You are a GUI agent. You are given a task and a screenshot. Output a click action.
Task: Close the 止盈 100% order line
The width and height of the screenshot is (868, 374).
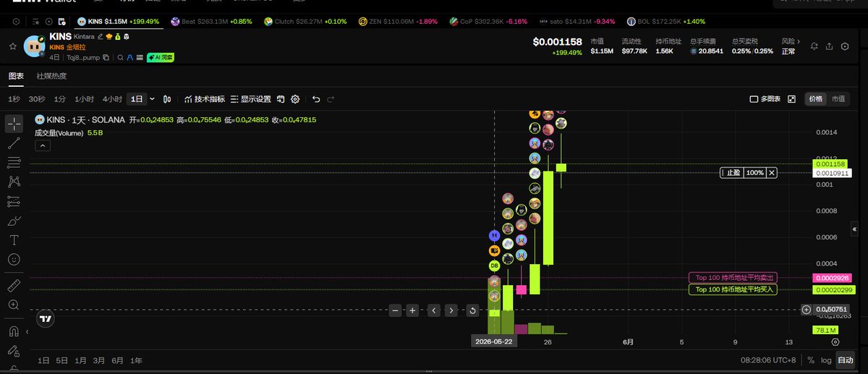tap(772, 173)
